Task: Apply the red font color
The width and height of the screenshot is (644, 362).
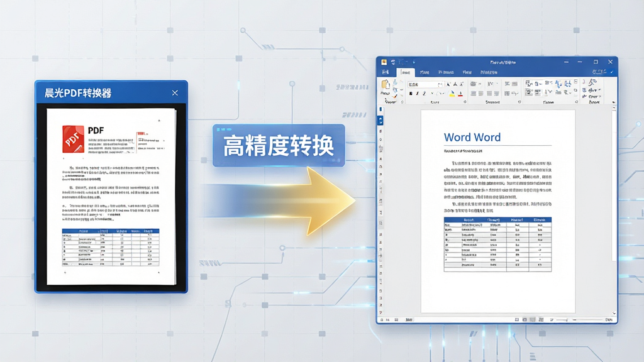Action: point(460,94)
